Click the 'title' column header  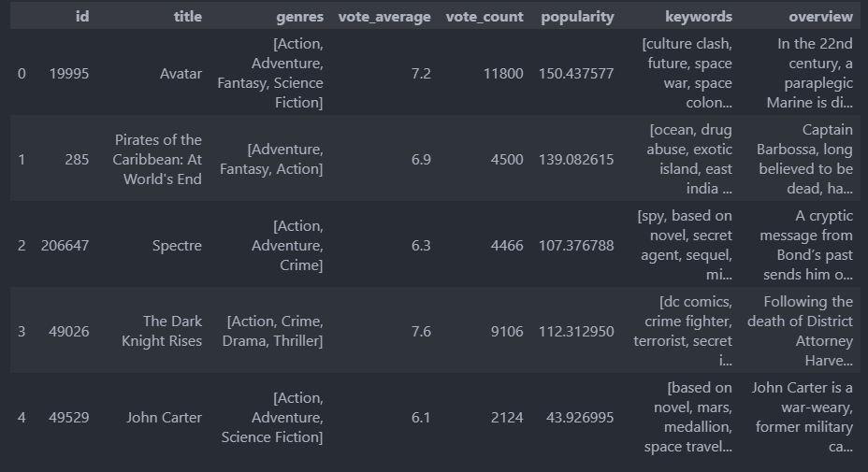click(187, 16)
